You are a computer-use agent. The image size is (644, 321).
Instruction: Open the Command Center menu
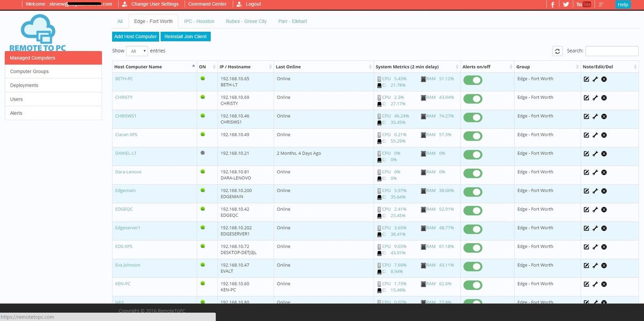click(x=207, y=4)
